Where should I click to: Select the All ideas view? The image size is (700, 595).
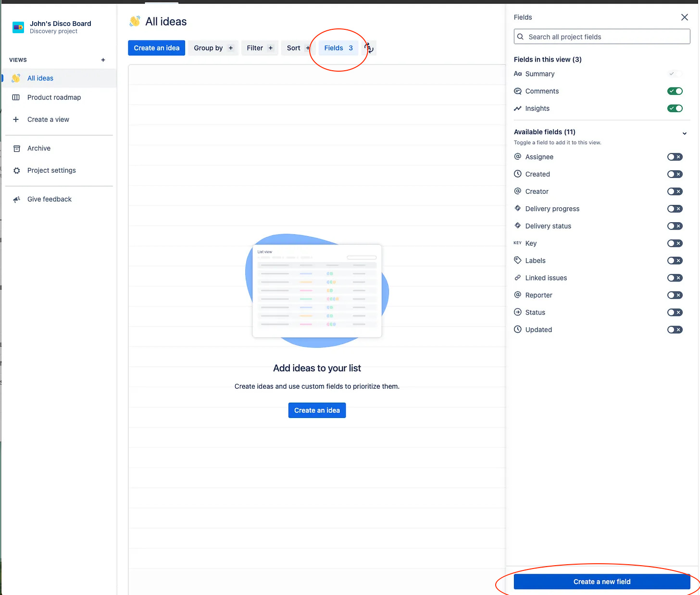point(59,78)
